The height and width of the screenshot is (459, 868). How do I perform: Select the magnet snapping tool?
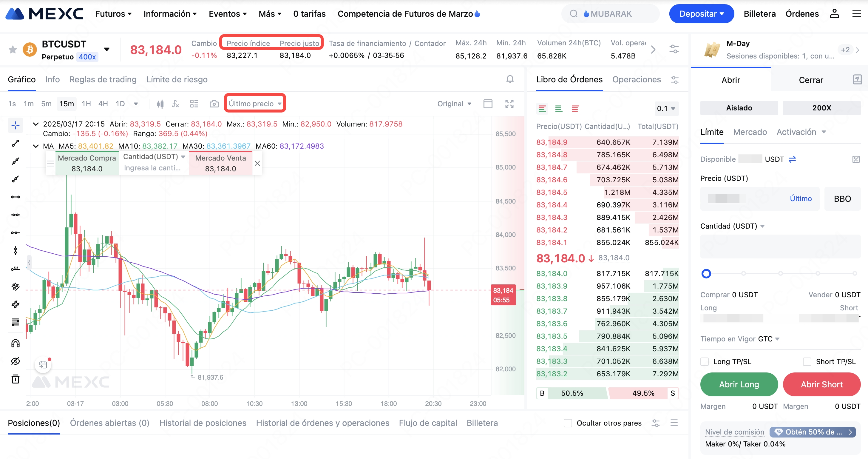pos(16,343)
